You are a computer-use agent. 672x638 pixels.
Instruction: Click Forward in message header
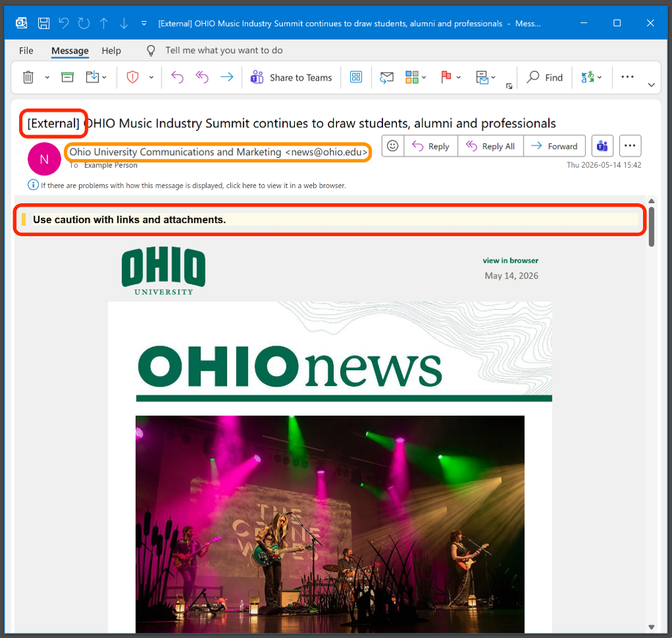pos(554,146)
